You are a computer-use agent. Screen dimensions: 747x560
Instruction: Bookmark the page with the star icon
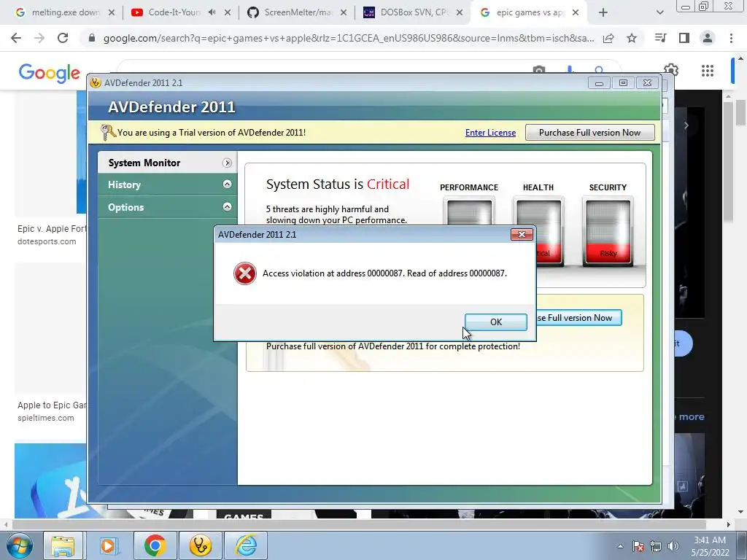pyautogui.click(x=632, y=38)
